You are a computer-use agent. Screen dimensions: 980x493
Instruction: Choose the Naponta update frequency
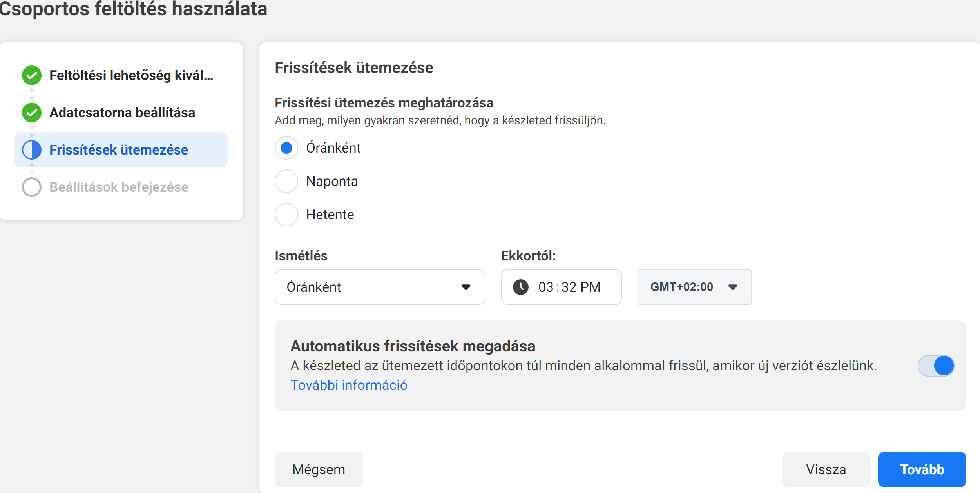286,181
